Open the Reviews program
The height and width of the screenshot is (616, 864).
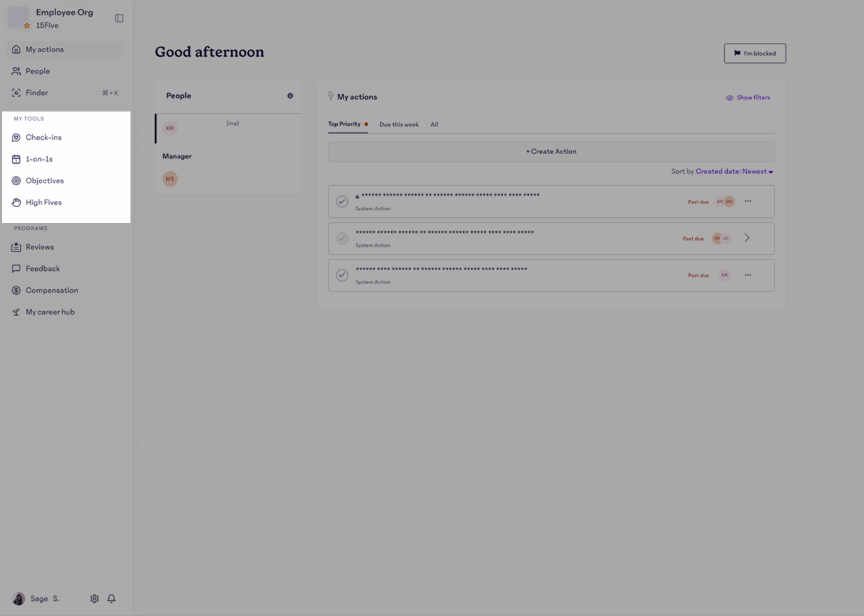tap(39, 246)
